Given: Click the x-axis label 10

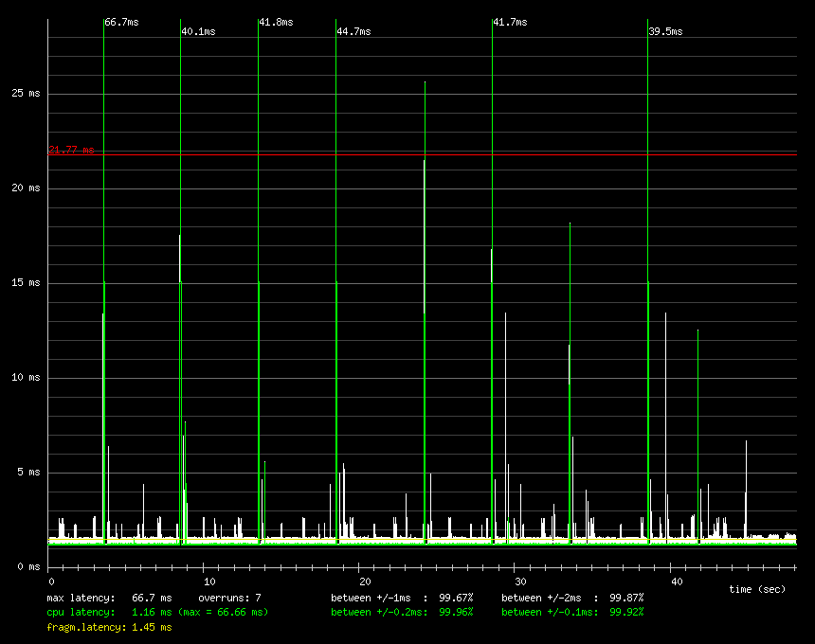Looking at the screenshot, I should 208,581.
